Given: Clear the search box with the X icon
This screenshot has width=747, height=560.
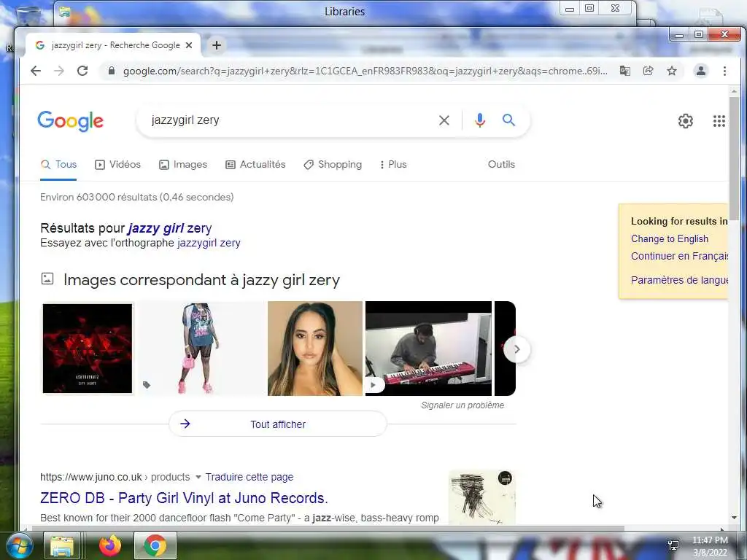Looking at the screenshot, I should (x=444, y=120).
